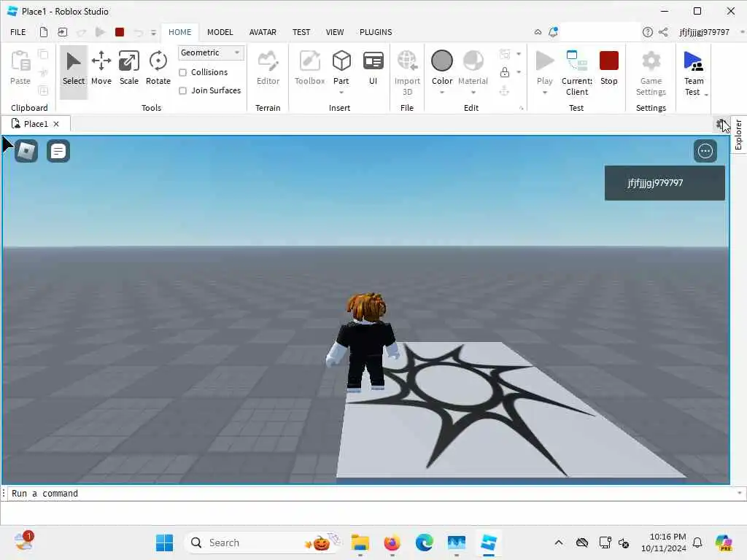
Task: Open the collapsed Explorer side panel
Action: (x=738, y=135)
